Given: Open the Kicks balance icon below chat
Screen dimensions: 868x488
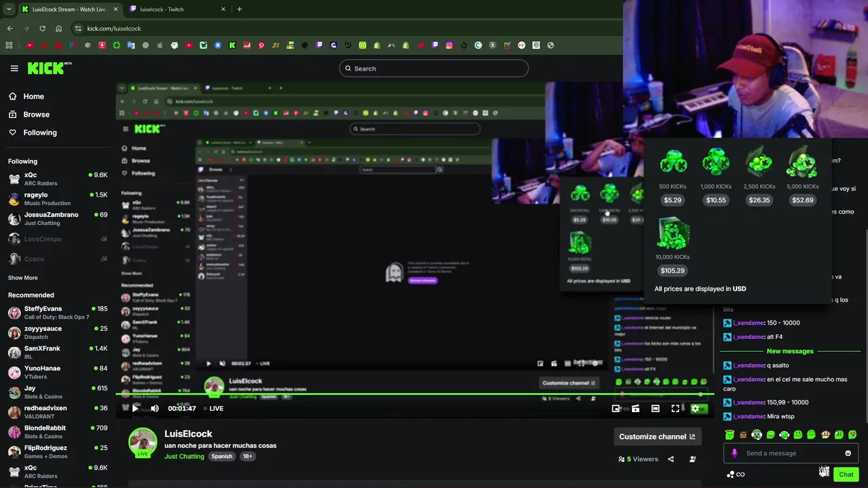Looking at the screenshot, I should 735,474.
